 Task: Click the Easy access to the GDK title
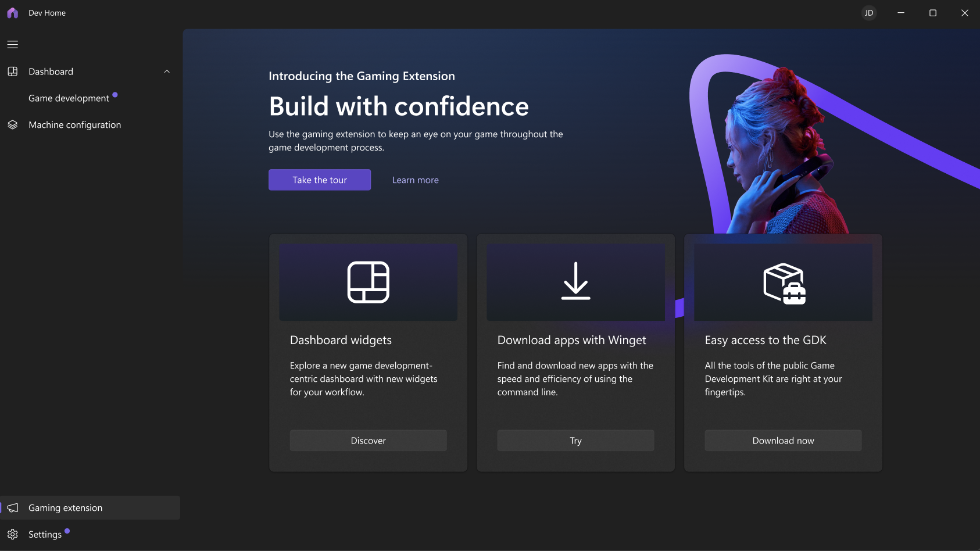coord(766,341)
